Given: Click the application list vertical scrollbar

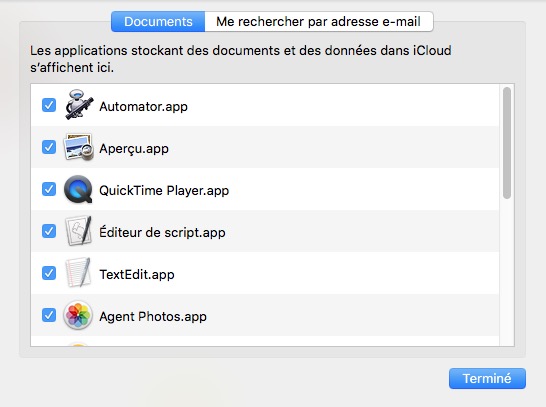Looking at the screenshot, I should pyautogui.click(x=507, y=143).
